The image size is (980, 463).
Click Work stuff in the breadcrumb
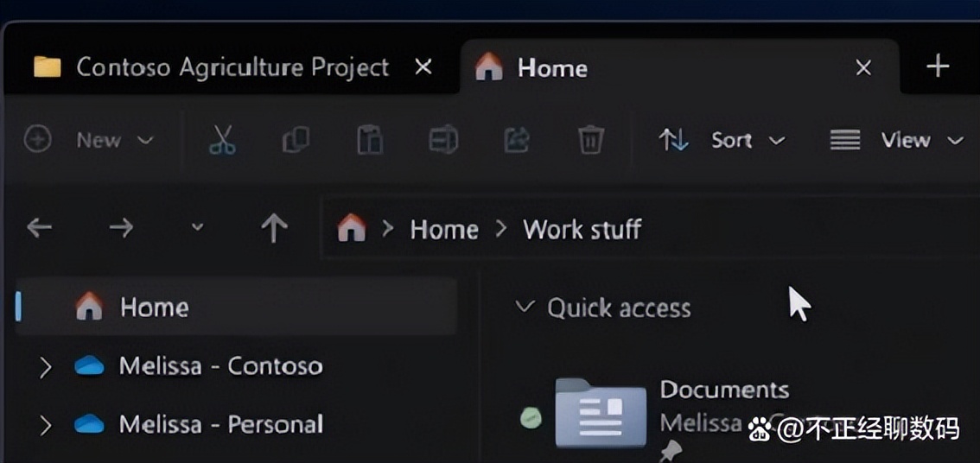(582, 229)
